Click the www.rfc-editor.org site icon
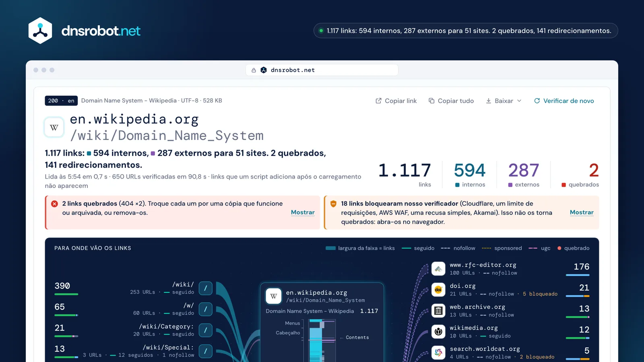Screen dimensions: 644x362 pos(438,269)
